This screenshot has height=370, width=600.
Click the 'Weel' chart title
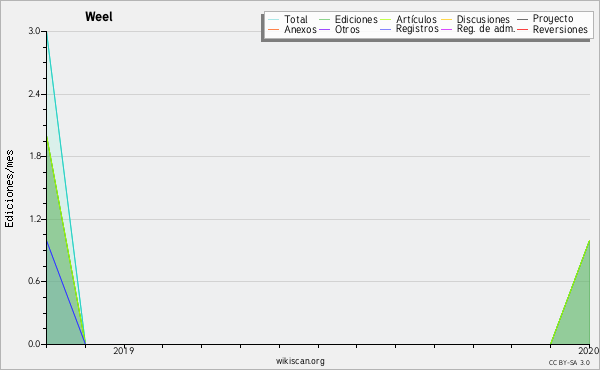[x=99, y=16]
